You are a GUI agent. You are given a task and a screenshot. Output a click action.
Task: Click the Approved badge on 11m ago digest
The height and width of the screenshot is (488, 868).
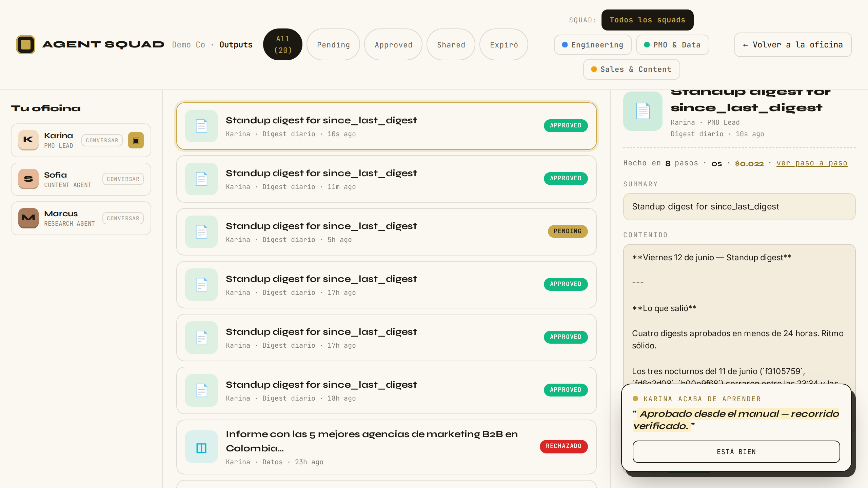[566, 178]
